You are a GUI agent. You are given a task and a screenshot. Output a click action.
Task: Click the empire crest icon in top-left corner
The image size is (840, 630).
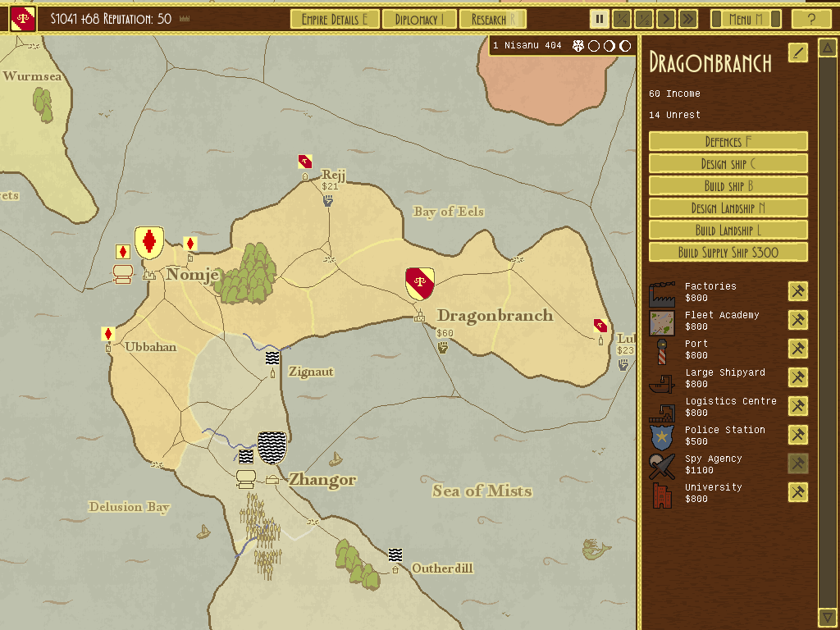point(23,18)
